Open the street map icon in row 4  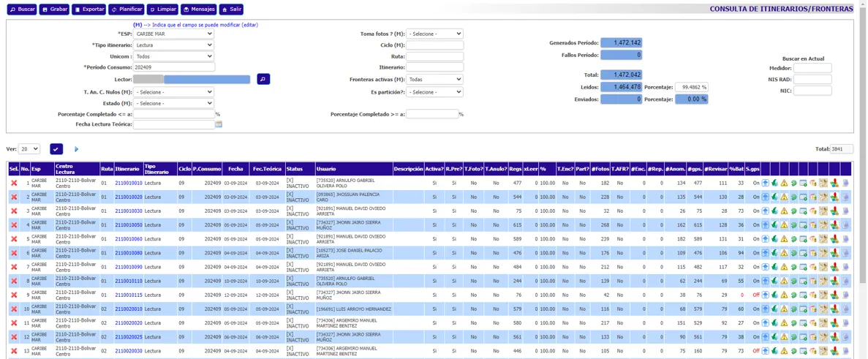823,225
